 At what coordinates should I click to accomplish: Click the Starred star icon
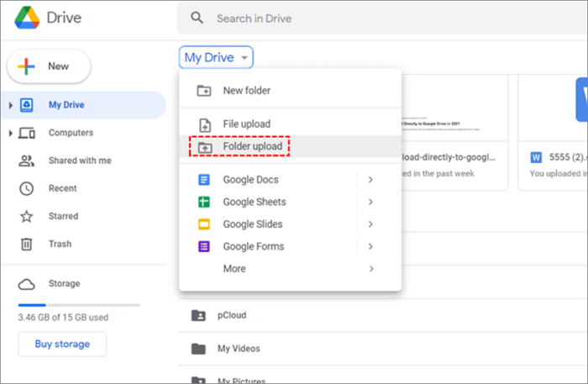pyautogui.click(x=27, y=216)
